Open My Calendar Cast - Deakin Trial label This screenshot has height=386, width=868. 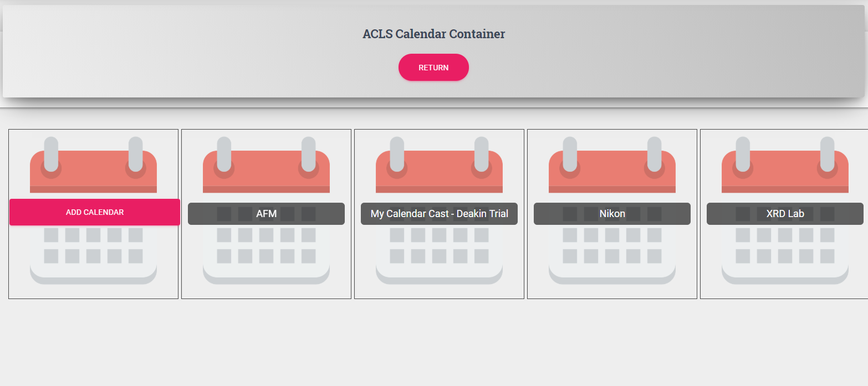tap(439, 214)
